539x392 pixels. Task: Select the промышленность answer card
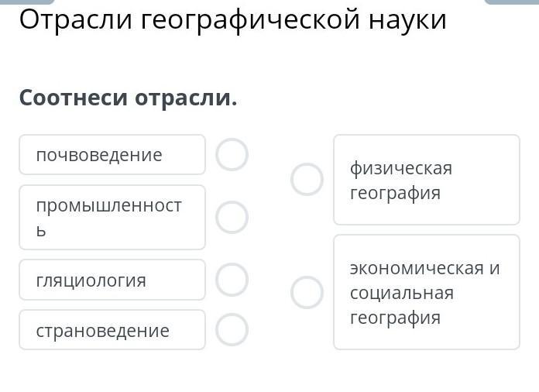pos(112,217)
